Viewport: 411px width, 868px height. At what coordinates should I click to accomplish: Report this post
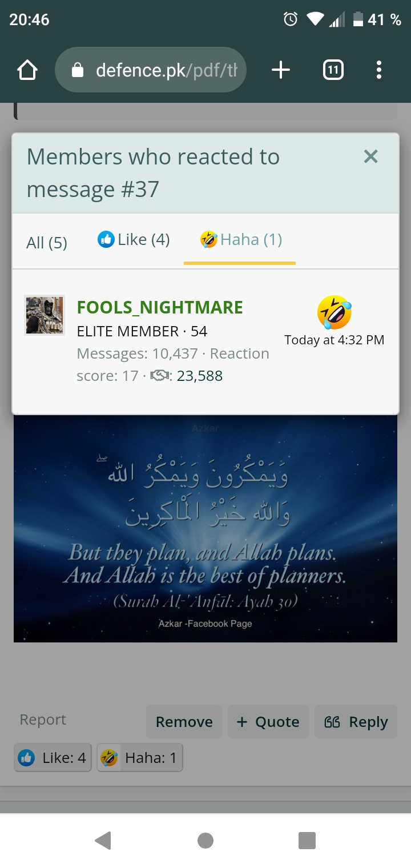click(x=43, y=720)
